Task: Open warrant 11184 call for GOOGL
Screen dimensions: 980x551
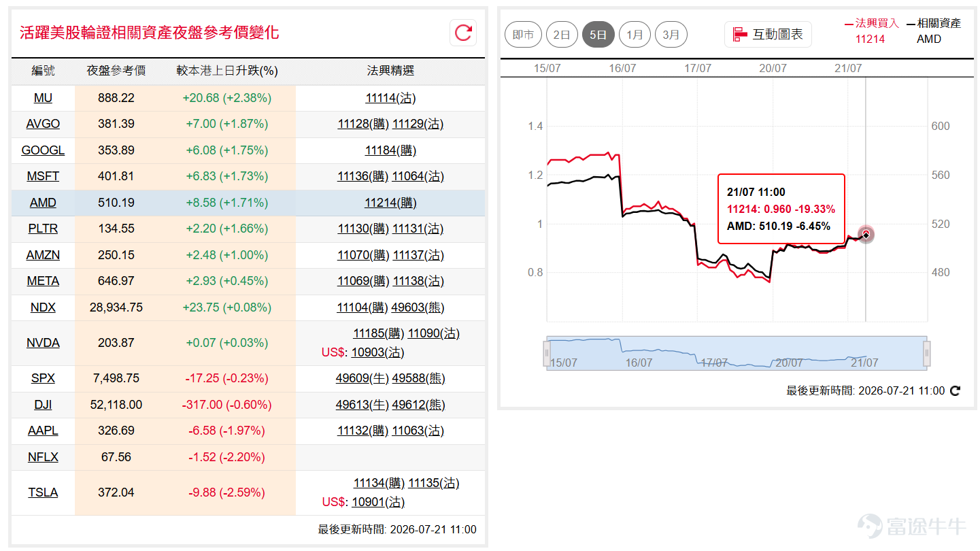Action: (390, 150)
